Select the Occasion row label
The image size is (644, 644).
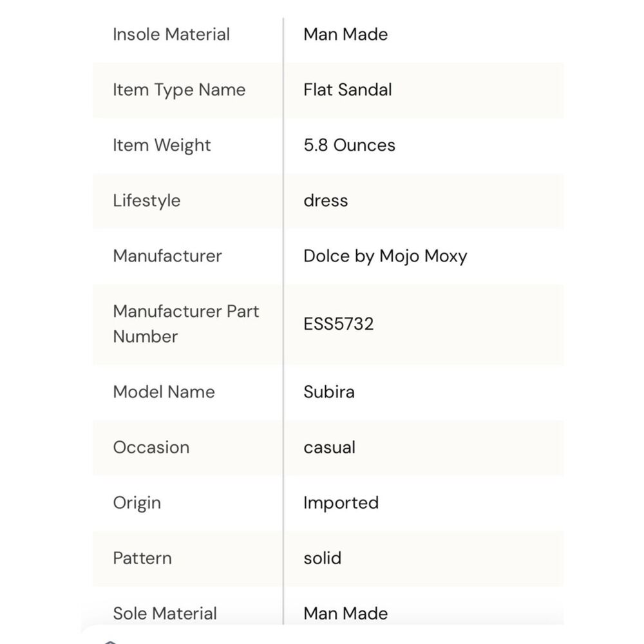pos(151,448)
